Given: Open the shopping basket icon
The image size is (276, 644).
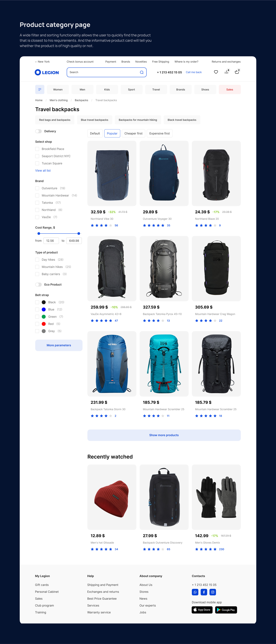Looking at the screenshot, I should [237, 72].
